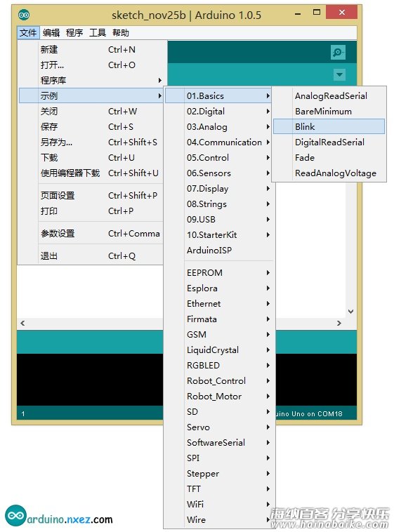Open the 帮助 help menu
Screen dimensions: 394x532
121,33
